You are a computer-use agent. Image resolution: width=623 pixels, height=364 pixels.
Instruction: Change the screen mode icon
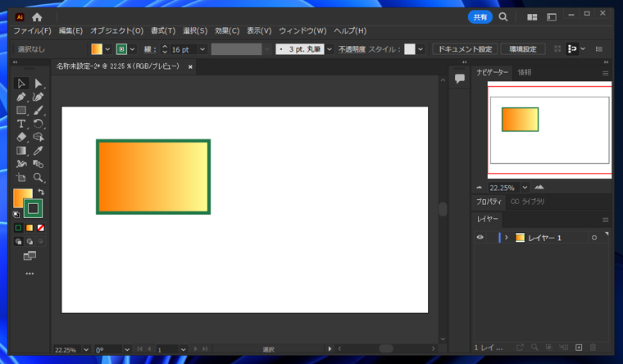coord(30,256)
